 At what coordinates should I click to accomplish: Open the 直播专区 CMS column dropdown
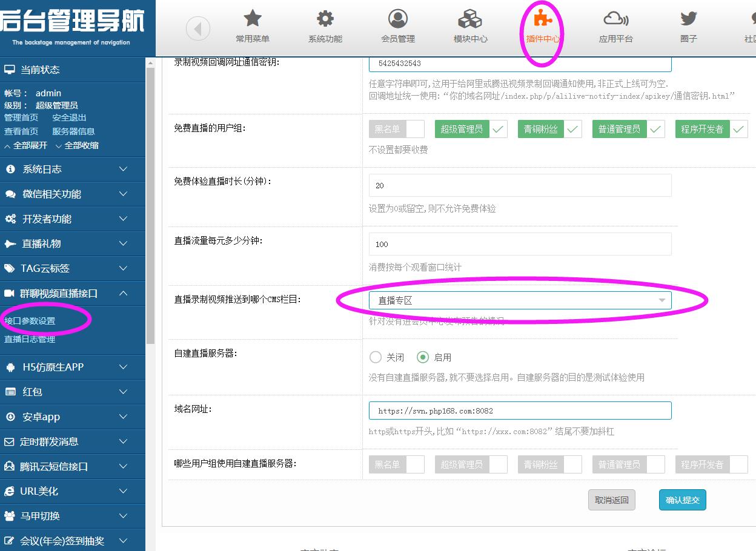pyautogui.click(x=520, y=300)
